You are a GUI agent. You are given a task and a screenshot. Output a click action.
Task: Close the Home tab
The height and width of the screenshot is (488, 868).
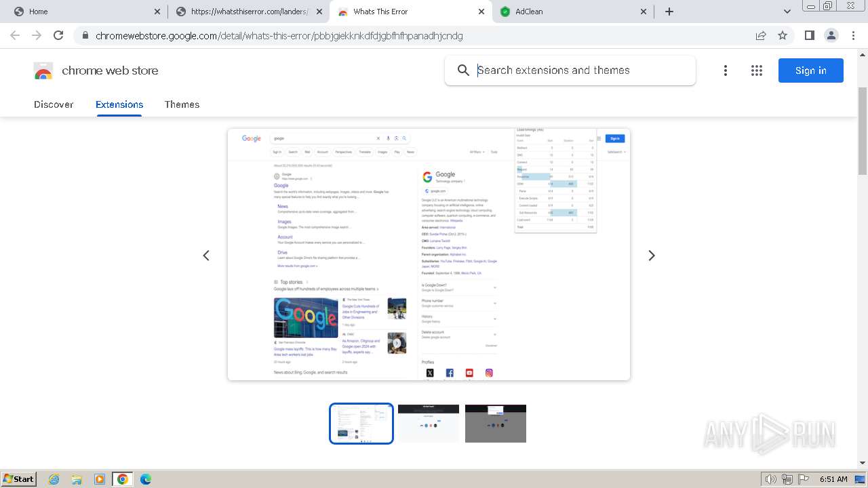(x=157, y=12)
